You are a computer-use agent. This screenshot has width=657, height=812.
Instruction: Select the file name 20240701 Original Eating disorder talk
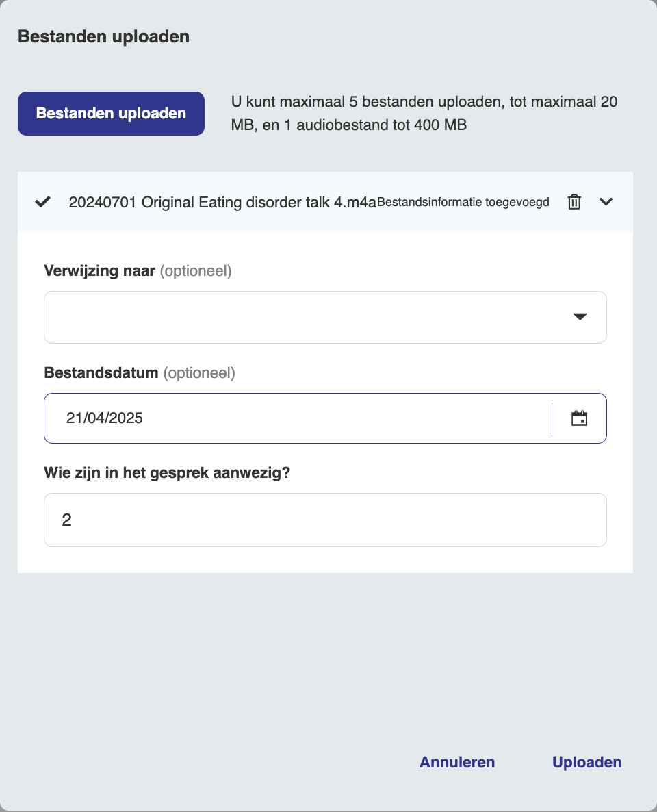222,202
